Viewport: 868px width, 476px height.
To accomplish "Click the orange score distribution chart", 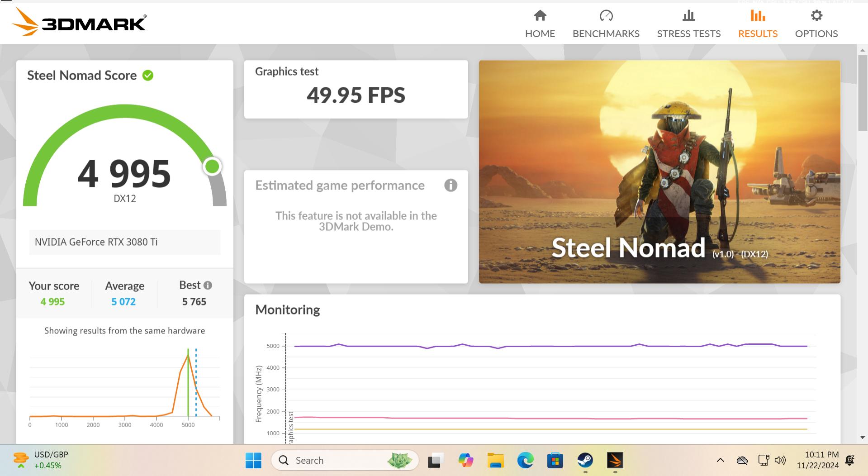I will 125,386.
